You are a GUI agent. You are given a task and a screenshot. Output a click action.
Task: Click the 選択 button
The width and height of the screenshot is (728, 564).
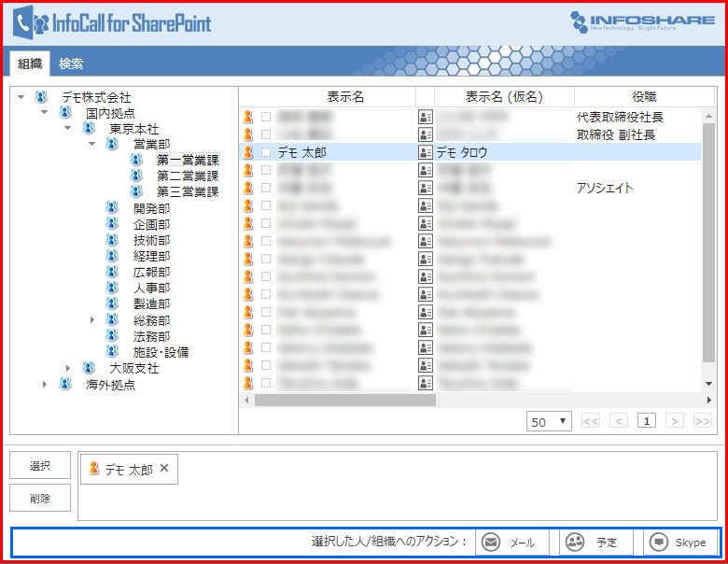coord(40,465)
